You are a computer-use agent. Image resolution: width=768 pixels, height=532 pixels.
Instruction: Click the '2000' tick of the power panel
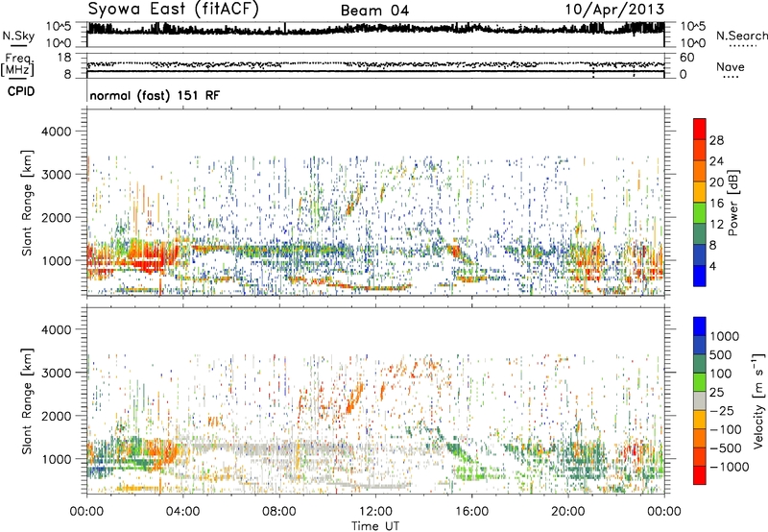pyautogui.click(x=56, y=217)
